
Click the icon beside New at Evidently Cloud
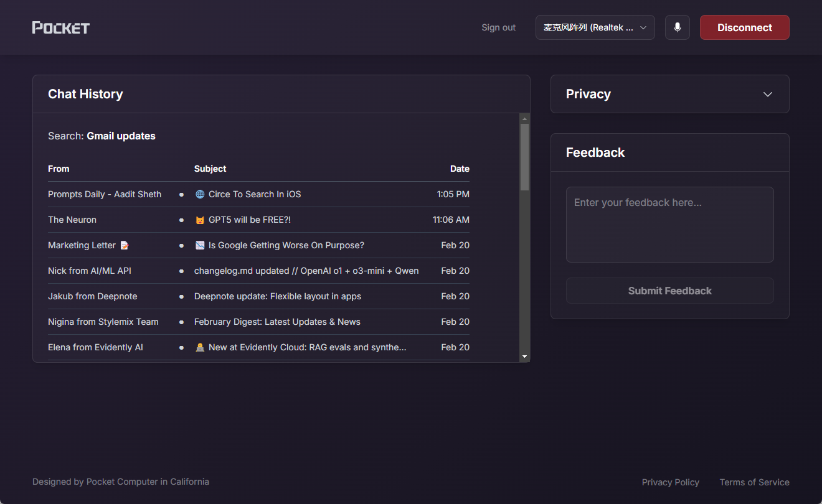tap(200, 347)
